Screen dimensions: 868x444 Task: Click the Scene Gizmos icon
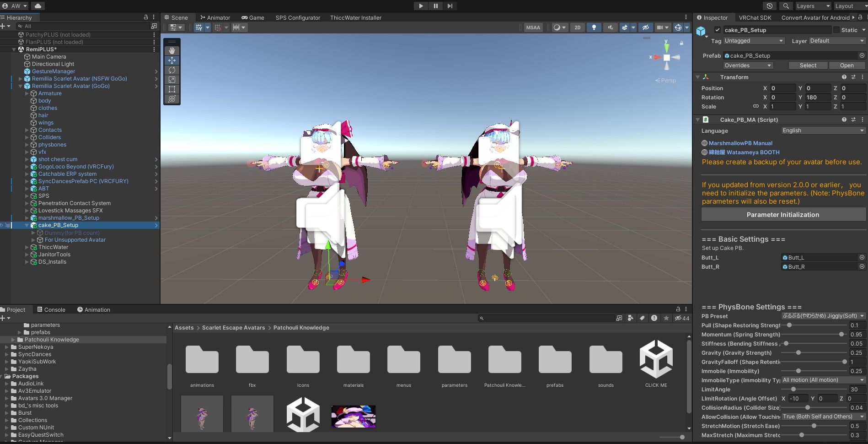(x=678, y=27)
